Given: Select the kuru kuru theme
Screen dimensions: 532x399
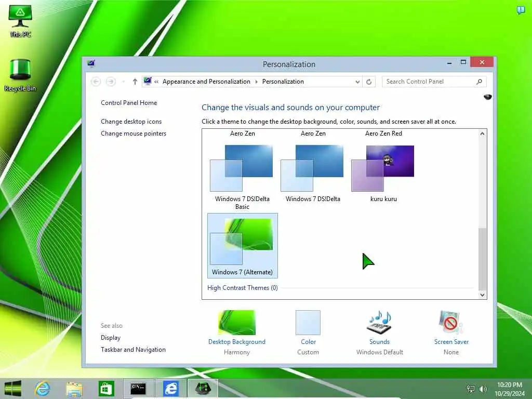Looking at the screenshot, I should tap(383, 173).
